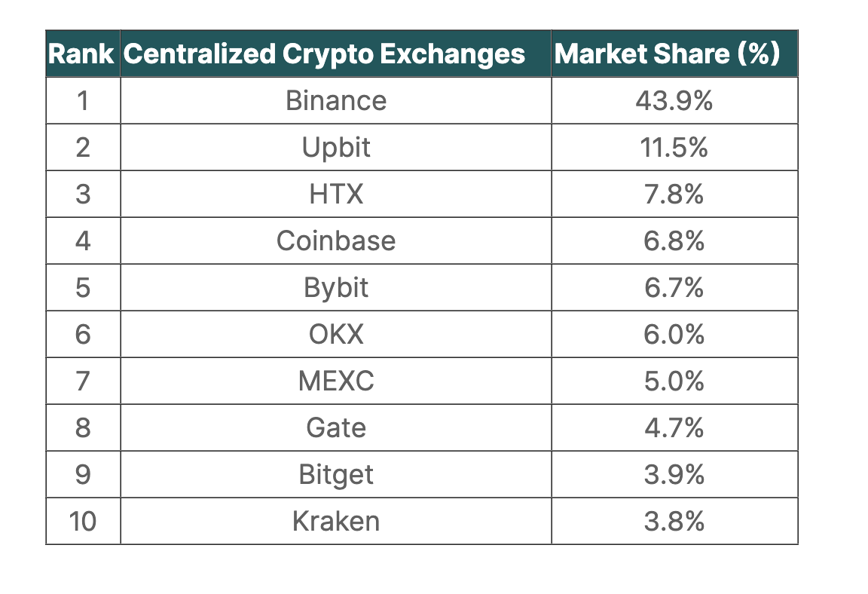Click the rank 10 cell
868x594 pixels.
click(x=83, y=522)
